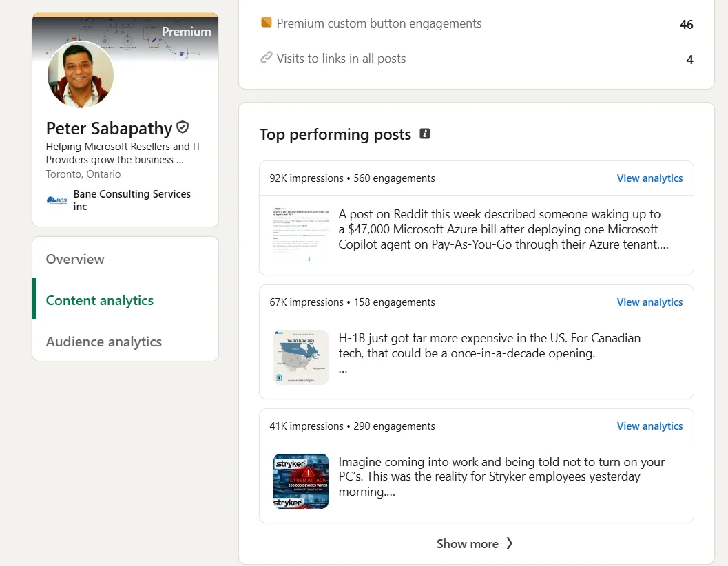
Task: Click the Top performing posts heading
Action: click(335, 134)
